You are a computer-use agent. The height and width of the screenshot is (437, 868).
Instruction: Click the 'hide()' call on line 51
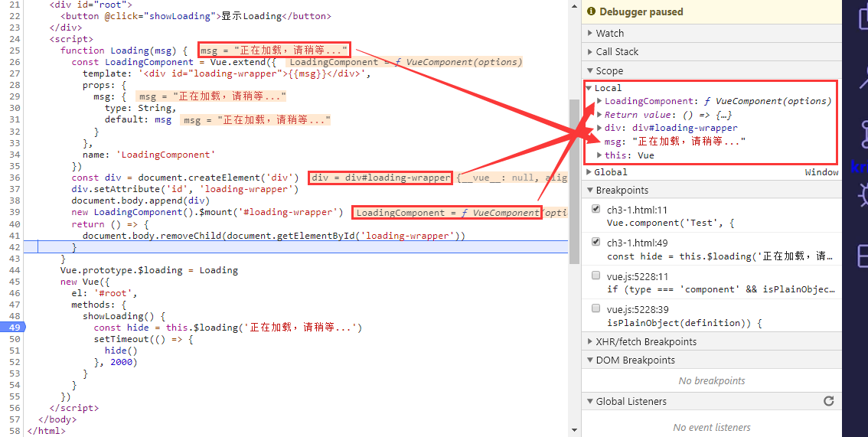pos(121,351)
